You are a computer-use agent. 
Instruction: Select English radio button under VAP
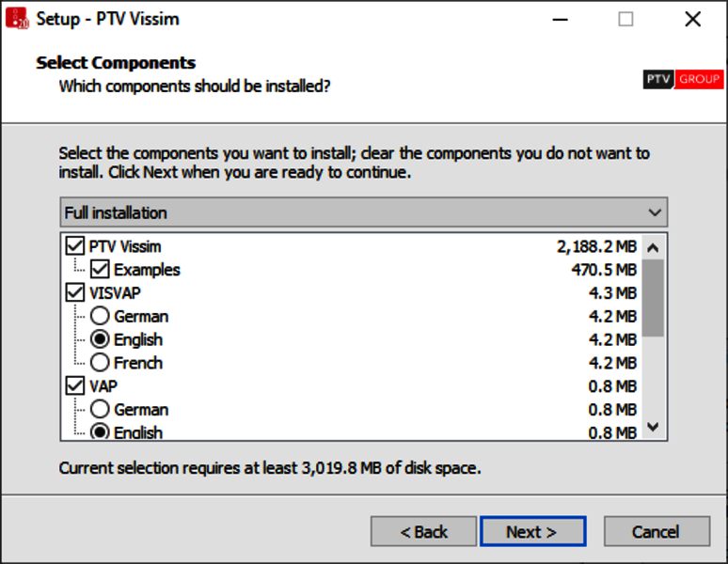pos(100,432)
